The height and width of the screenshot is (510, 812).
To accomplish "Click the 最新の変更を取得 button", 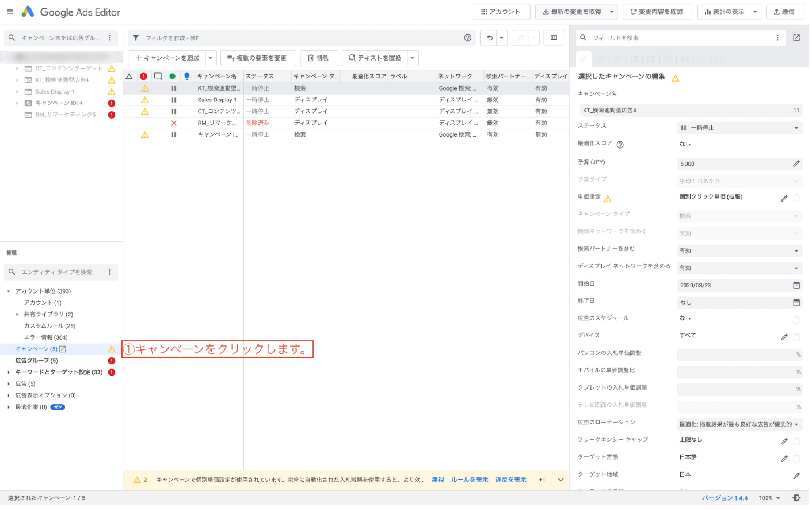I will (x=572, y=12).
